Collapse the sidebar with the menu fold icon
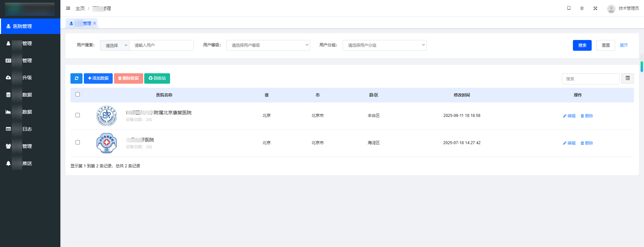 click(x=68, y=8)
